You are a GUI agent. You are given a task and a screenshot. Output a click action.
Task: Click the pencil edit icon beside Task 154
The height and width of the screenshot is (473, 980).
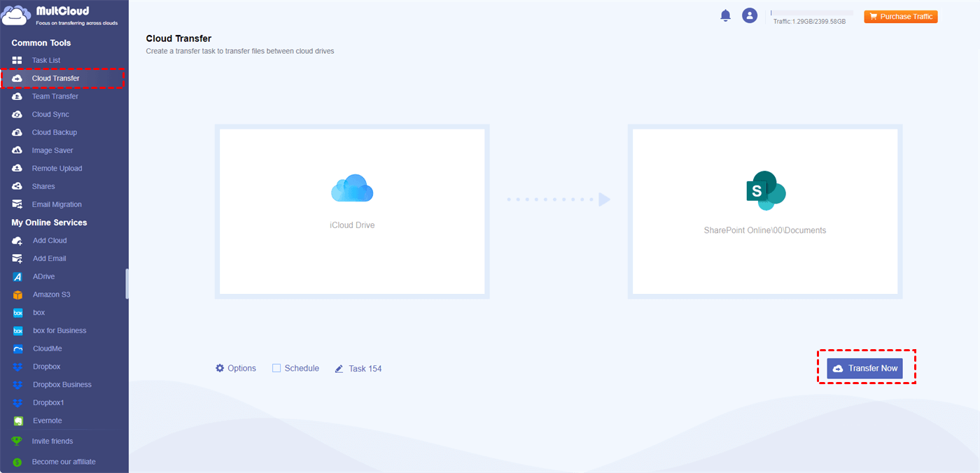click(339, 369)
